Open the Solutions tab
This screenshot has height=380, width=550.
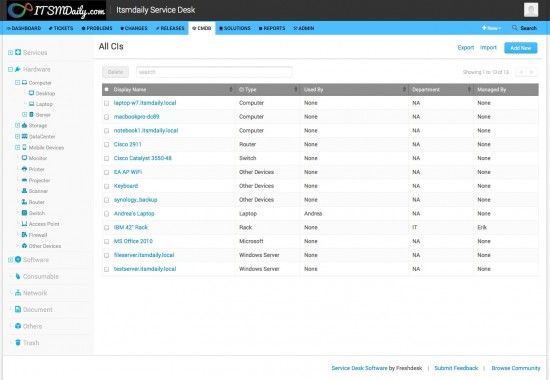pyautogui.click(x=235, y=28)
